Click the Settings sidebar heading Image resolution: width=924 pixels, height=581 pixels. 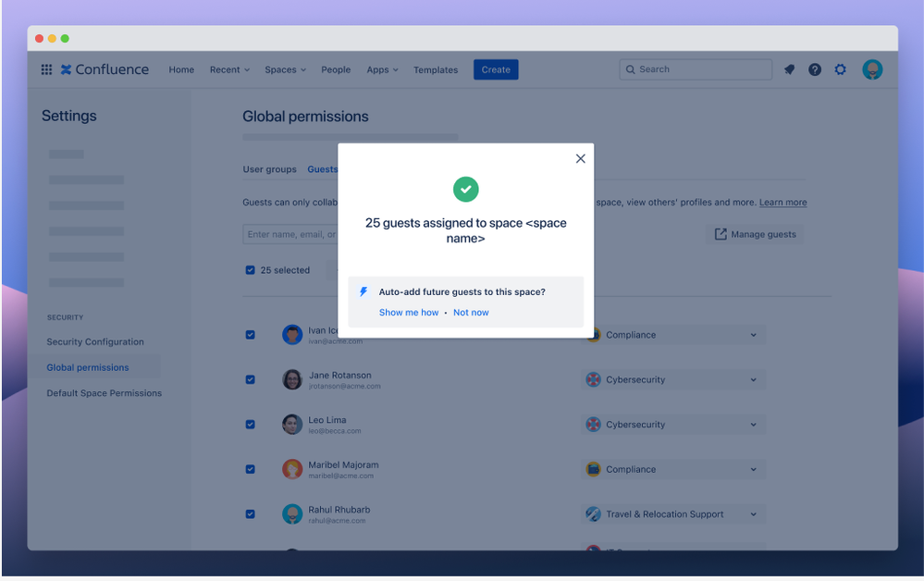[69, 116]
